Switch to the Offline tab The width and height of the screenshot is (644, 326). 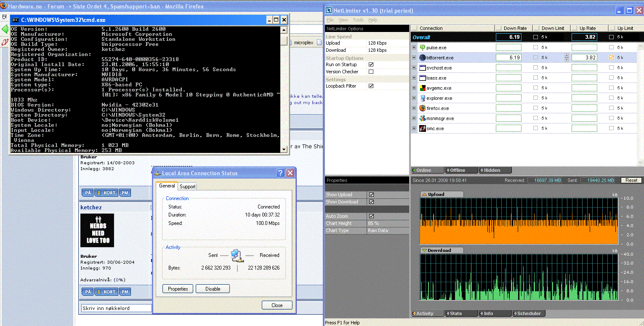tap(461, 170)
